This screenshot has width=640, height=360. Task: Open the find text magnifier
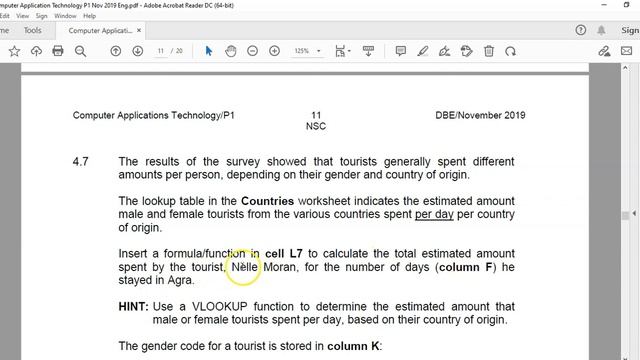pos(80,51)
